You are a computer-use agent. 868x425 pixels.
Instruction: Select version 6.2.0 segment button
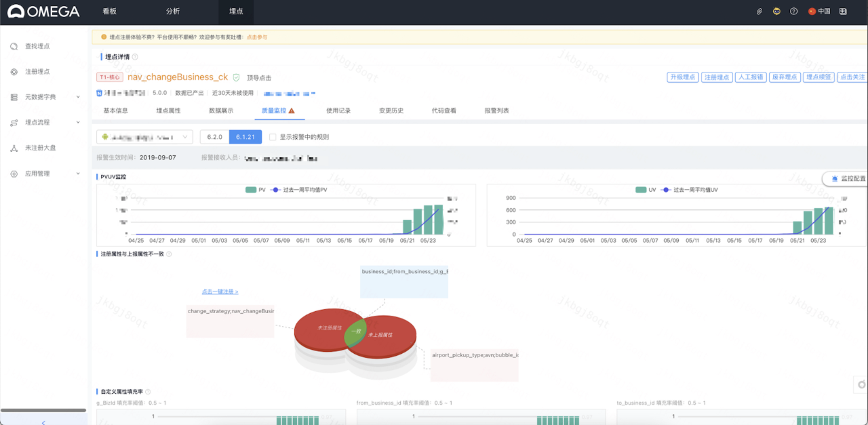[x=214, y=137]
